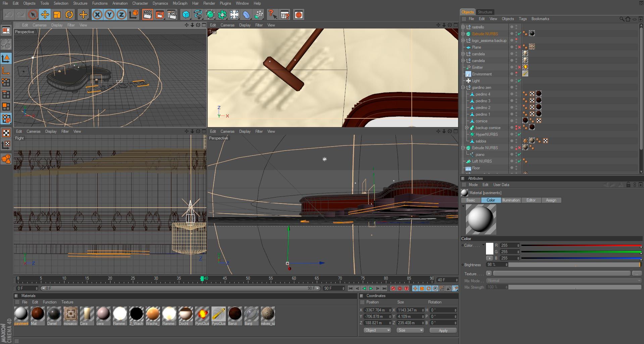Select the Rotate tool

(x=69, y=14)
